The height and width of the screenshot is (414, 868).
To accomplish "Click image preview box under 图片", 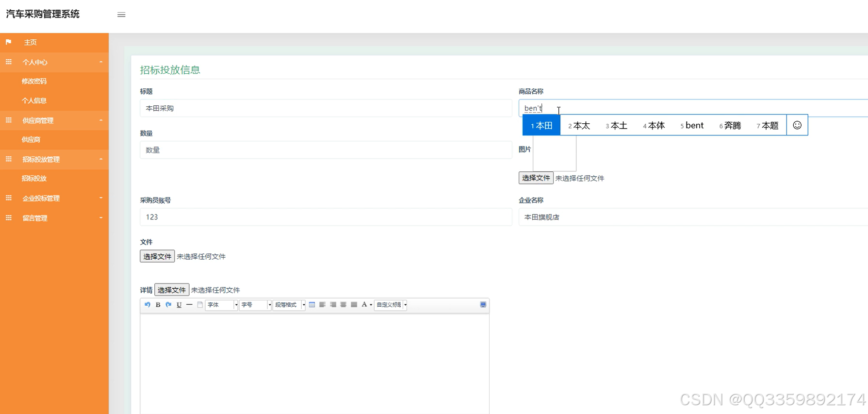I will tap(555, 152).
